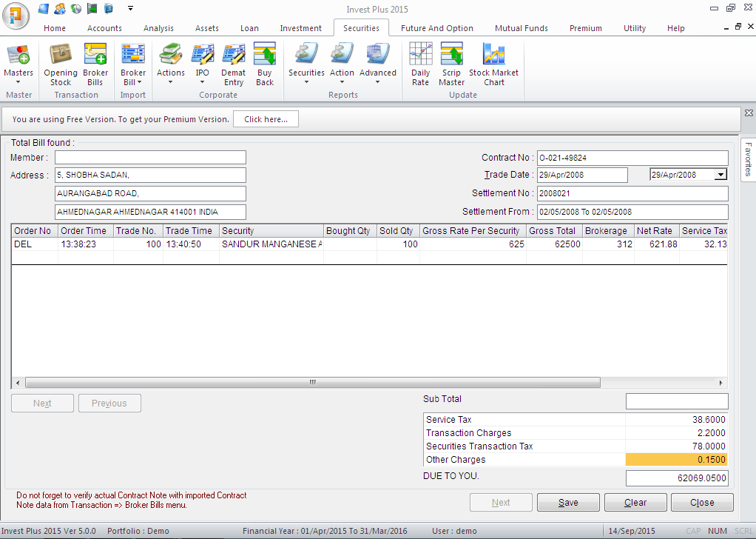Click the Gross Total cell 62500

[554, 244]
